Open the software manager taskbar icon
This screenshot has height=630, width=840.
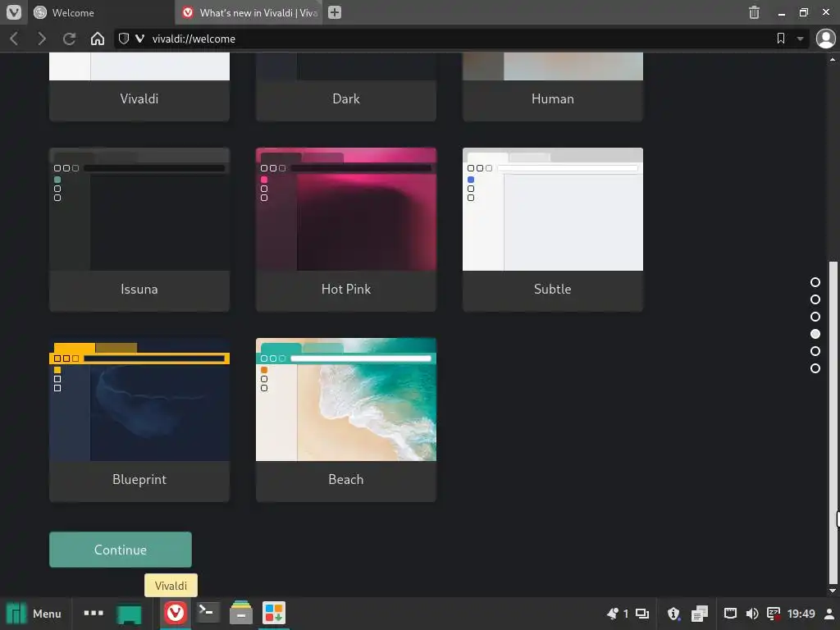pos(274,613)
